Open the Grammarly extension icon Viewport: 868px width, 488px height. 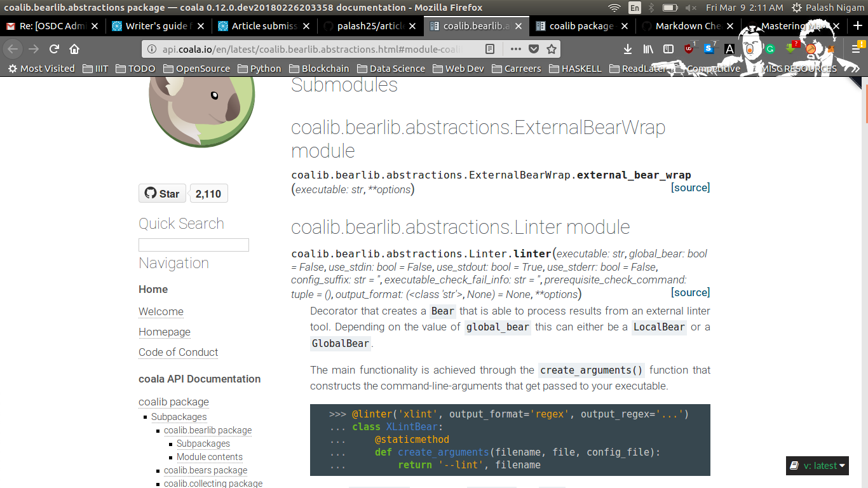(x=770, y=49)
